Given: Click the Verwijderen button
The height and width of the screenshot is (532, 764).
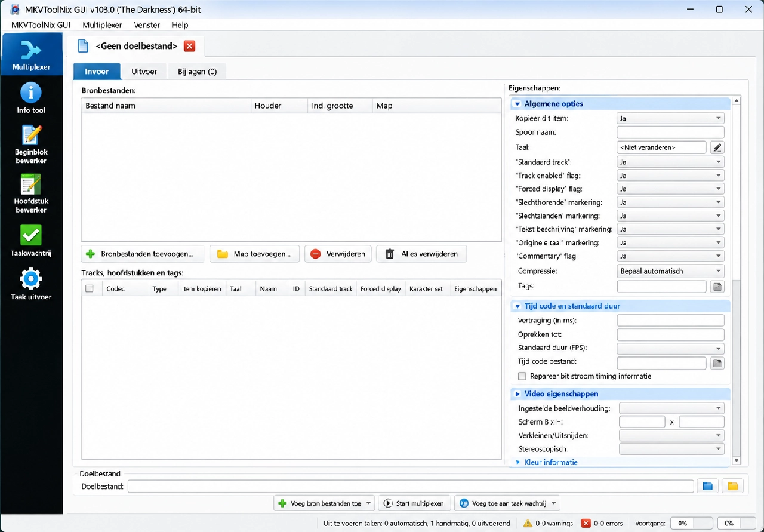Looking at the screenshot, I should pyautogui.click(x=338, y=254).
